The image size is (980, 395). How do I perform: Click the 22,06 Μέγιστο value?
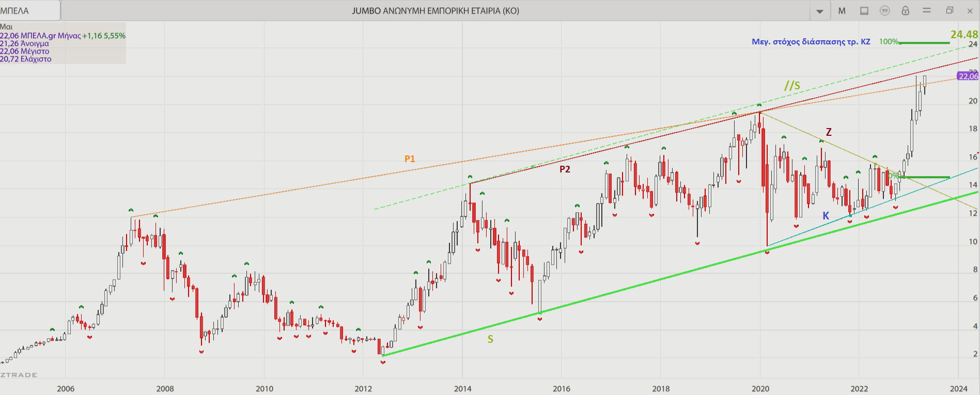tap(25, 51)
